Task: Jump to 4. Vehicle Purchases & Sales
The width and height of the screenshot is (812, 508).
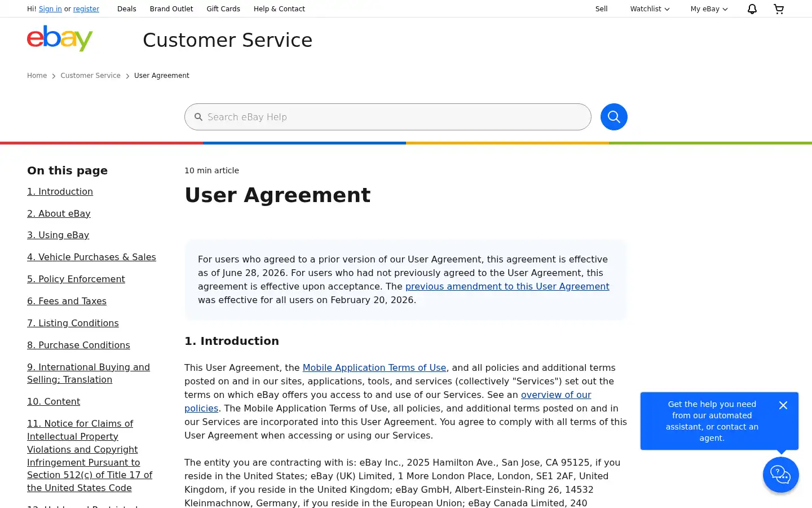Action: 91,257
